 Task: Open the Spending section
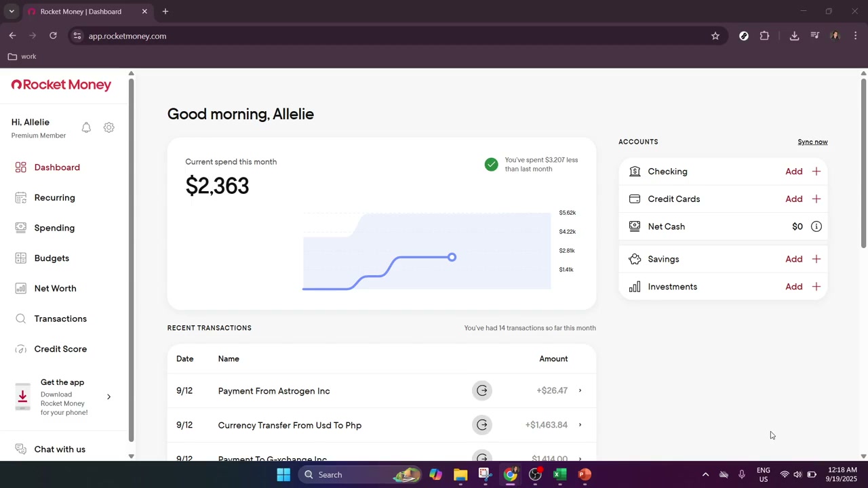coord(54,228)
